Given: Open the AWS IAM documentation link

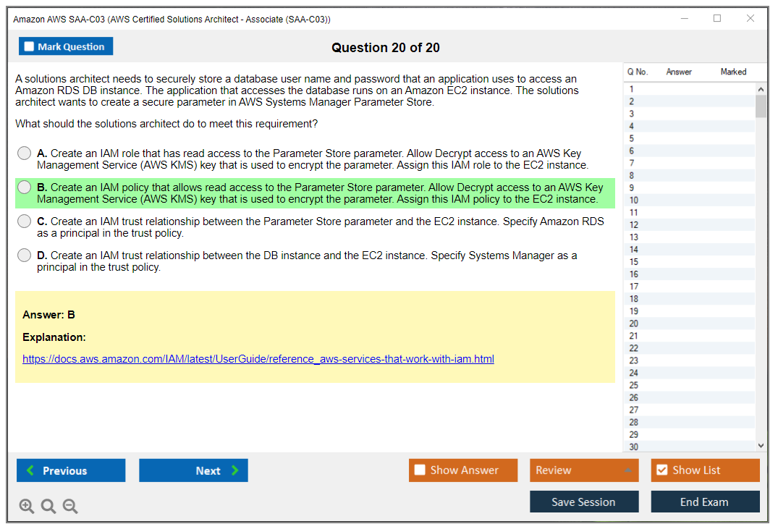Looking at the screenshot, I should [x=258, y=359].
